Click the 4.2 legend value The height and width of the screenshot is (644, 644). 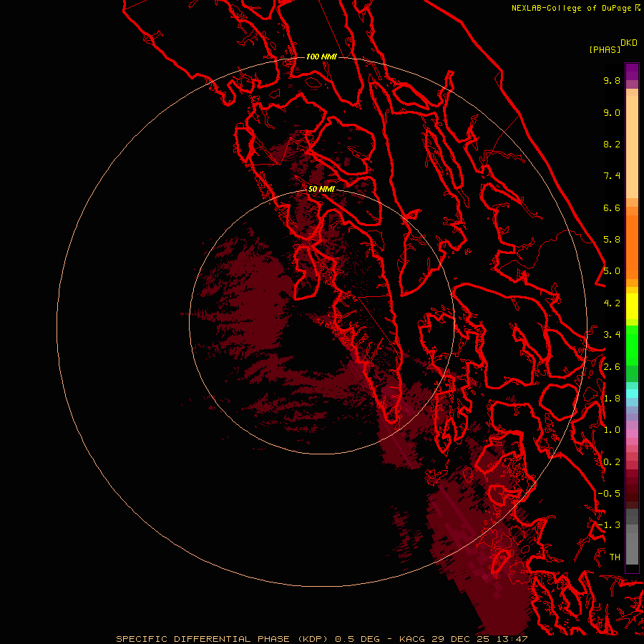(x=612, y=303)
